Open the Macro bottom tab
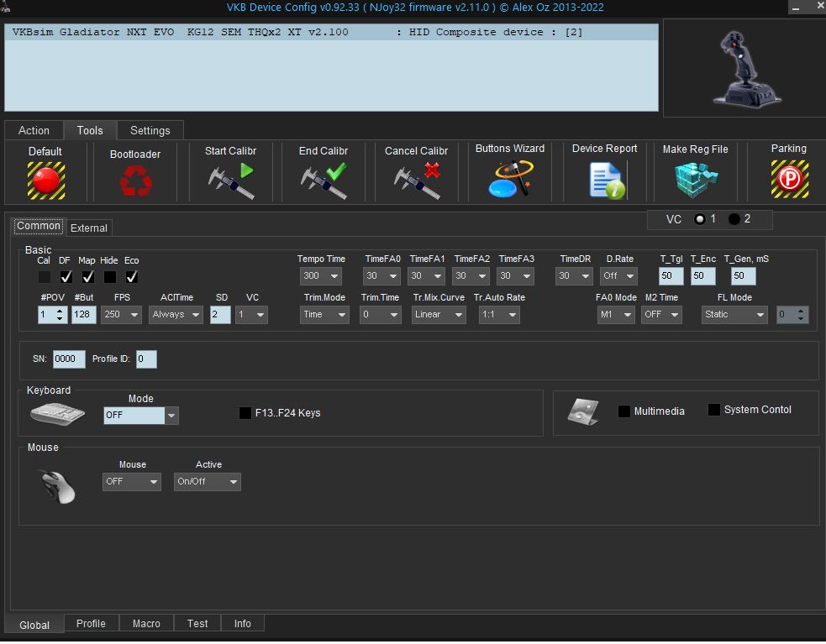 pos(146,624)
